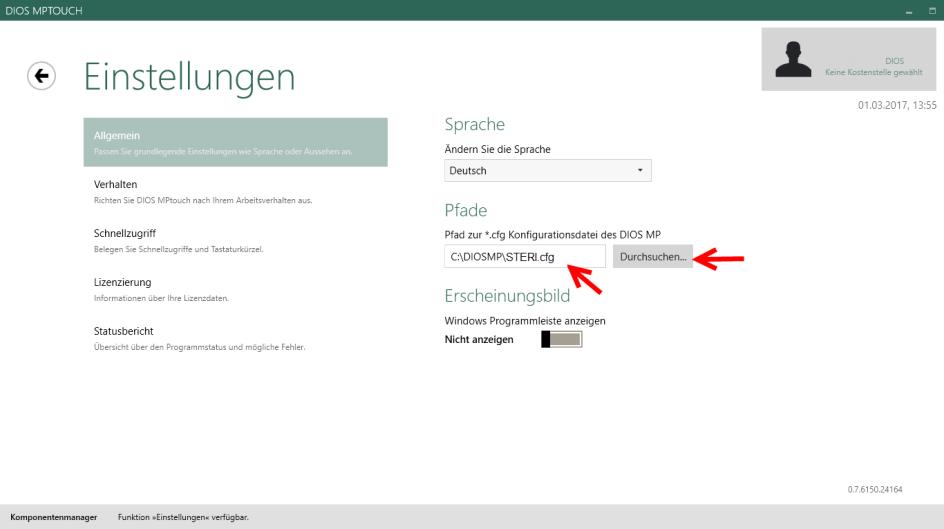
Task: Click the arrow of the language combo box
Action: (640, 171)
